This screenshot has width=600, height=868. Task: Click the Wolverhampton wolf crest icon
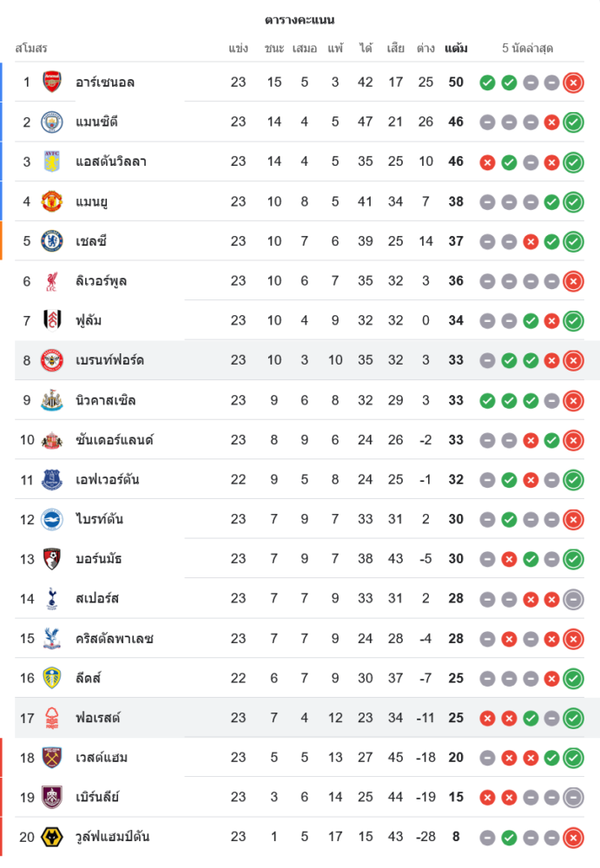point(52,837)
